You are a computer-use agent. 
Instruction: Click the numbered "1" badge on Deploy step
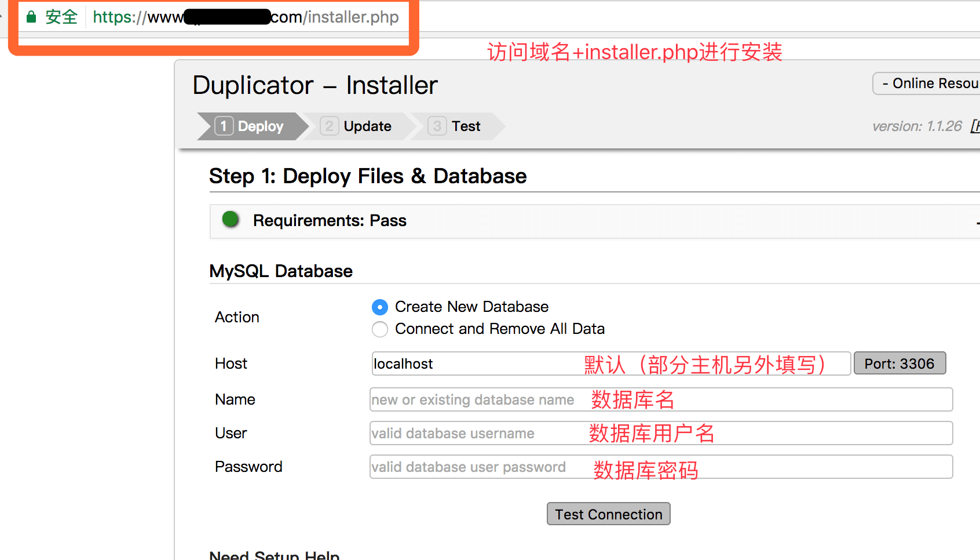point(224,126)
